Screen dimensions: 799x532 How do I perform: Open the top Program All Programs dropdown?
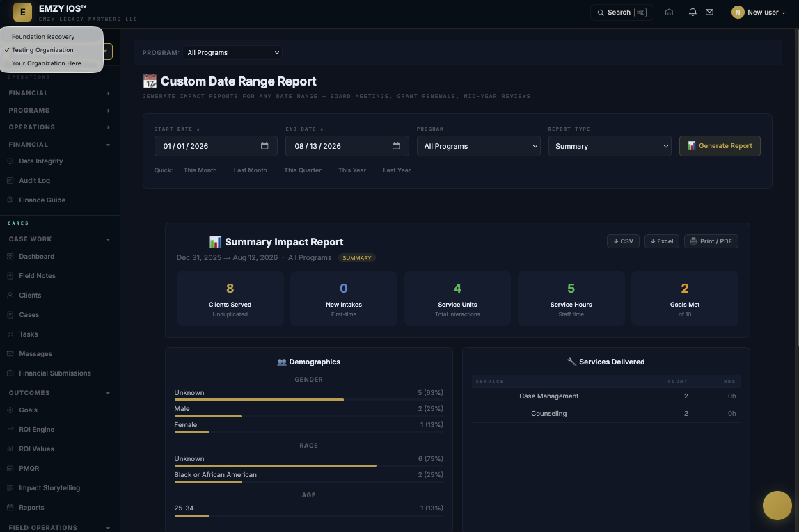click(x=232, y=52)
